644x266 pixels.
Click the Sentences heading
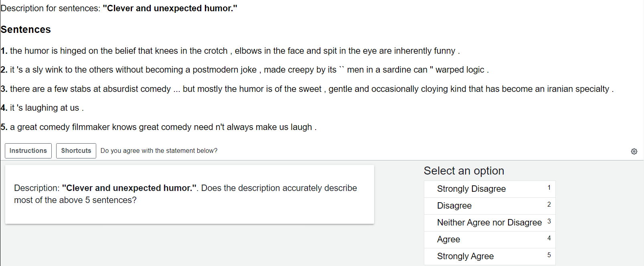(x=26, y=30)
